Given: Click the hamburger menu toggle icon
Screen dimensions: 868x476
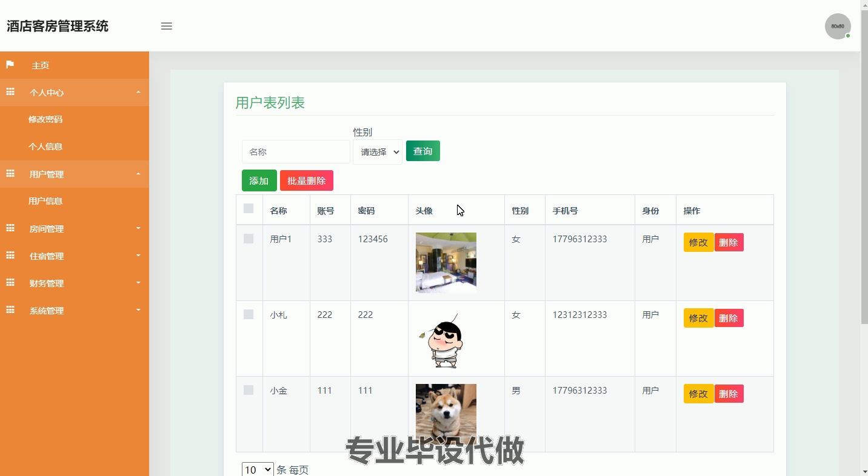Looking at the screenshot, I should click(167, 26).
